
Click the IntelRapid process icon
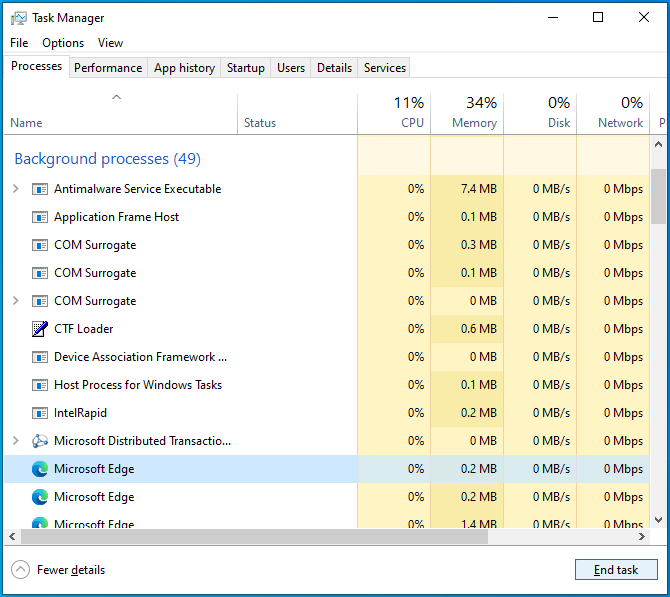[40, 413]
